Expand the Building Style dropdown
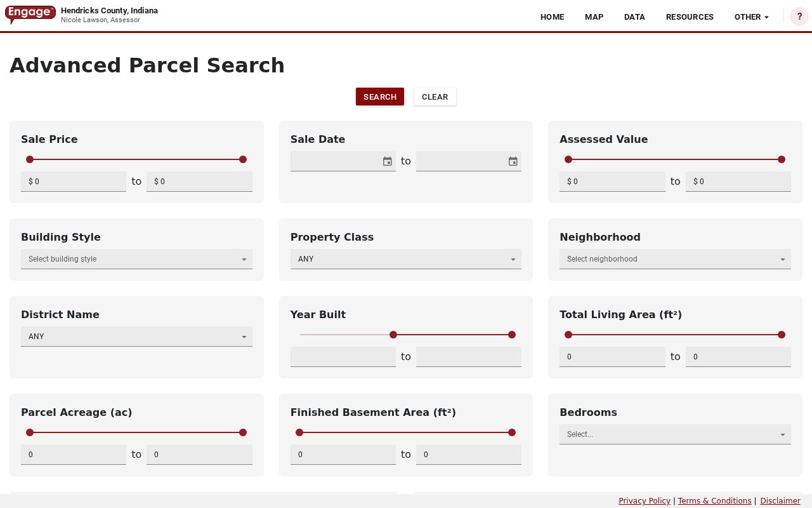This screenshot has height=508, width=812. click(136, 259)
